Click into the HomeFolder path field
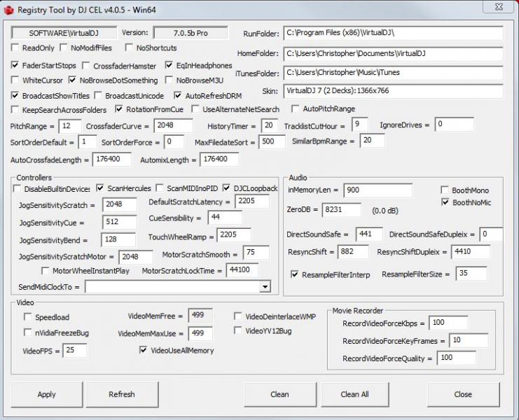Image resolution: width=519 pixels, height=420 pixels. (393, 54)
